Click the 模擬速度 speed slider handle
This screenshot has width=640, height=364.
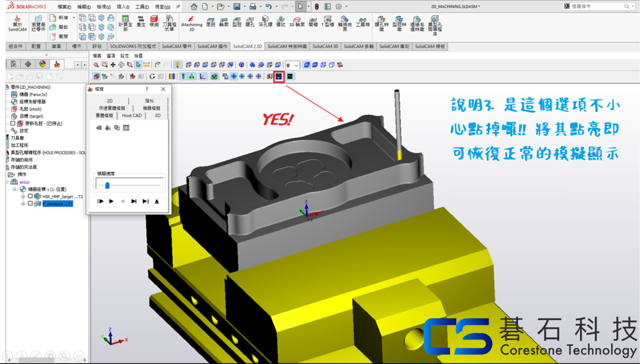(107, 185)
